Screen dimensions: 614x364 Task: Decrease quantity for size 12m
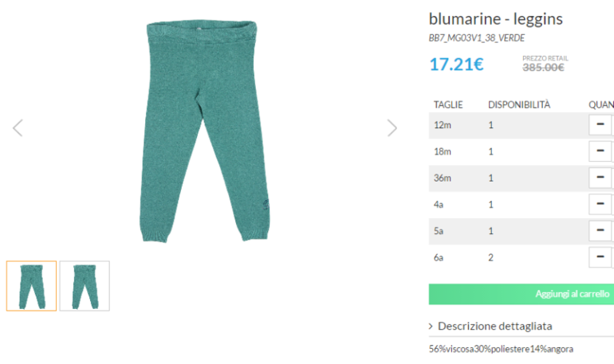click(x=599, y=125)
